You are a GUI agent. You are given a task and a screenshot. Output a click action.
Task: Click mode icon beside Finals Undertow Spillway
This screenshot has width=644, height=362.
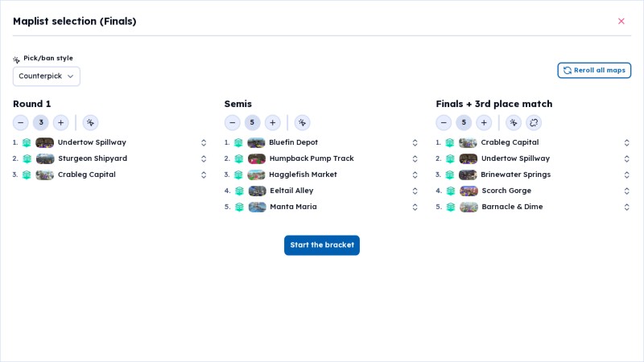(450, 158)
